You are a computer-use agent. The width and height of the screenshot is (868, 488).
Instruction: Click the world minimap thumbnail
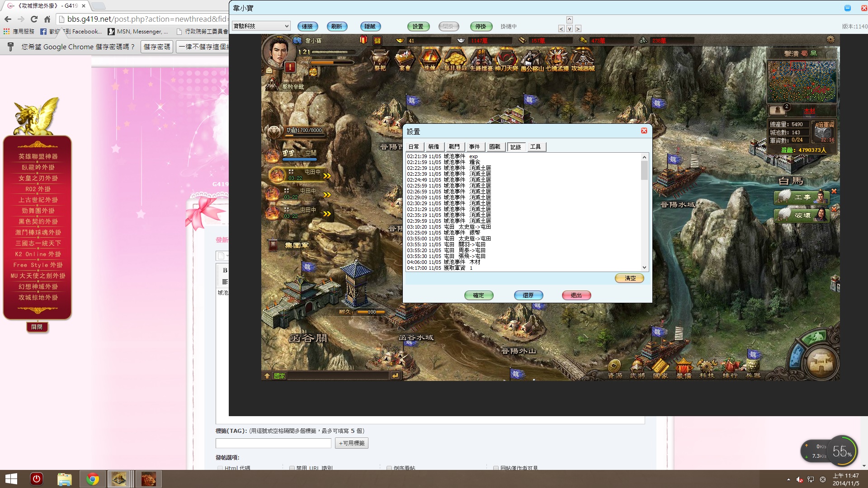coord(802,81)
